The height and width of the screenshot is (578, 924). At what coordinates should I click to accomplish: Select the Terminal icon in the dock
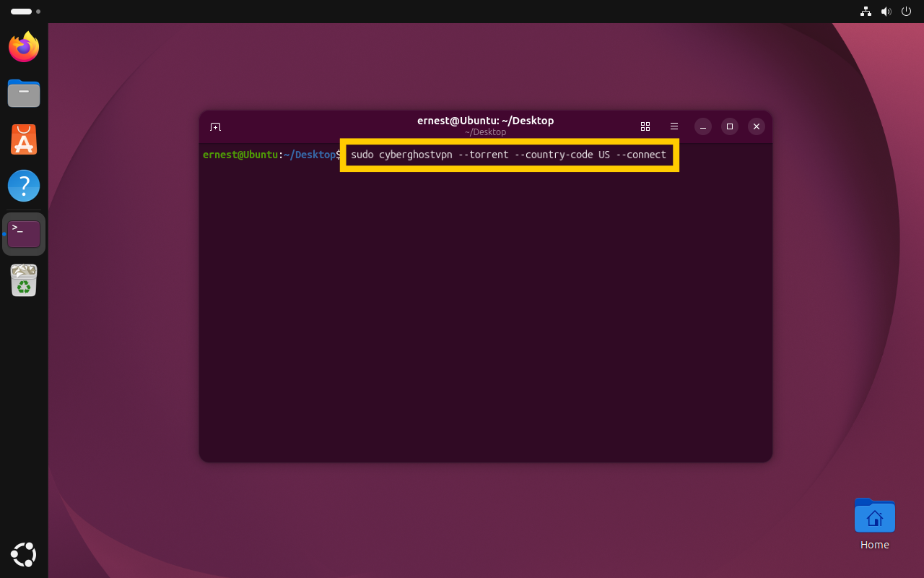click(24, 233)
